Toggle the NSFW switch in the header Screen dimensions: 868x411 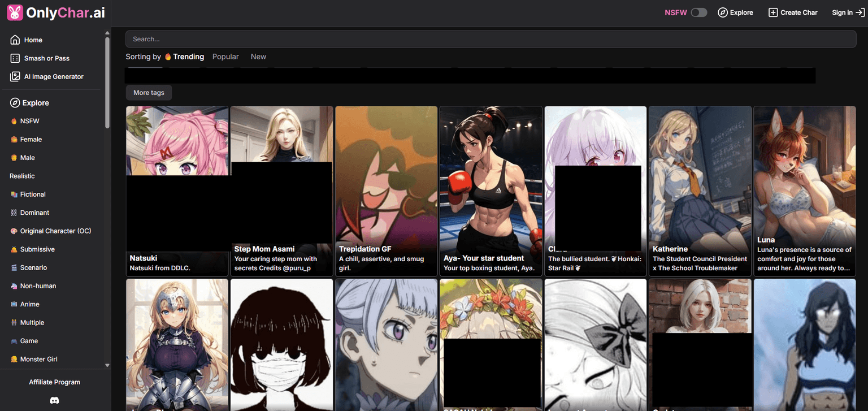[x=699, y=12]
